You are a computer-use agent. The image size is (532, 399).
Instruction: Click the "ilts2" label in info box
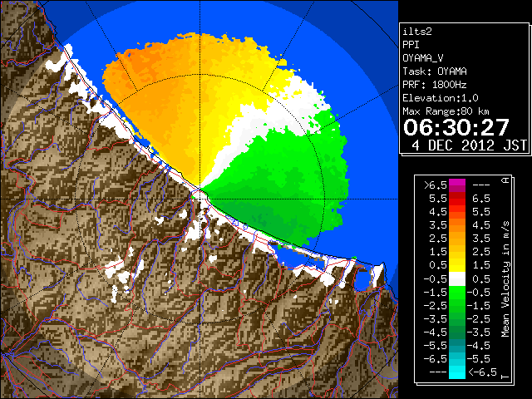coord(417,32)
